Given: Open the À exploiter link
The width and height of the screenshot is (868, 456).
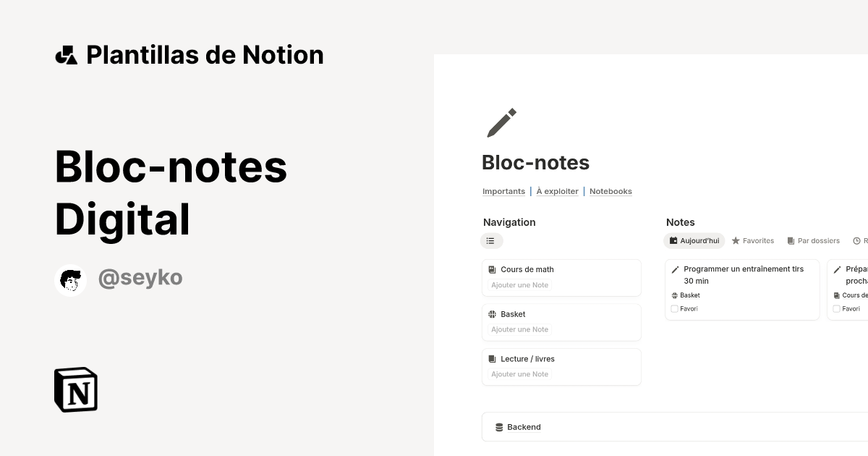Looking at the screenshot, I should [x=557, y=191].
